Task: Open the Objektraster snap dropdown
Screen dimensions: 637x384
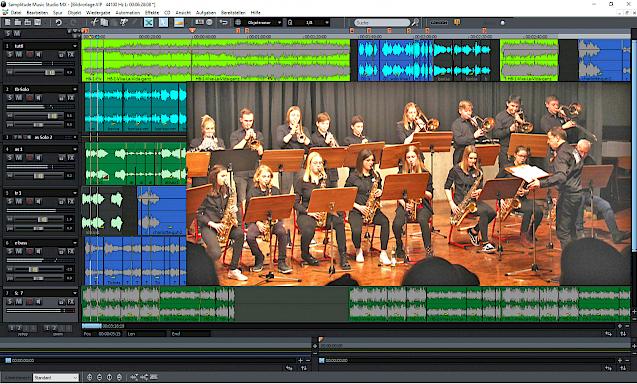Action: 263,23
